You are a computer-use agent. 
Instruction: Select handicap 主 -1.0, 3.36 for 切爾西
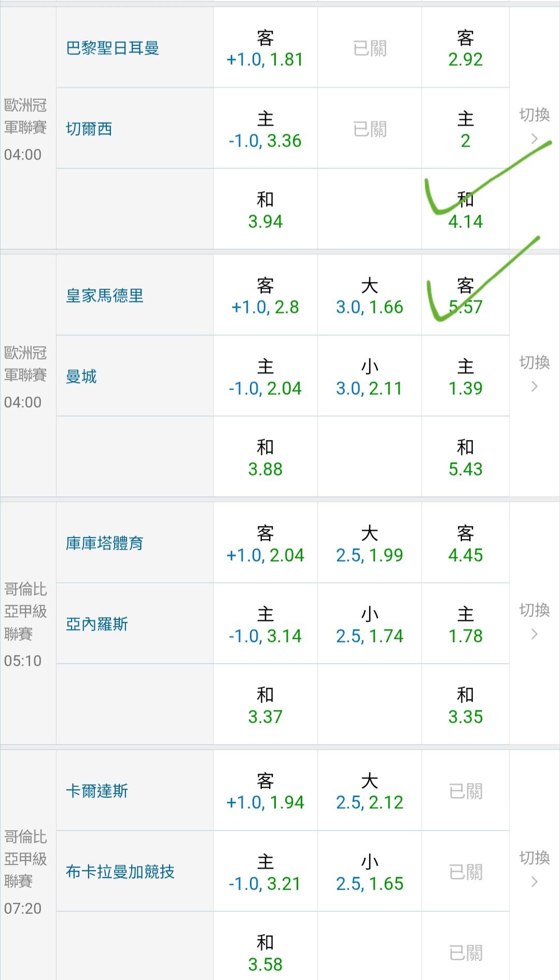pyautogui.click(x=265, y=129)
